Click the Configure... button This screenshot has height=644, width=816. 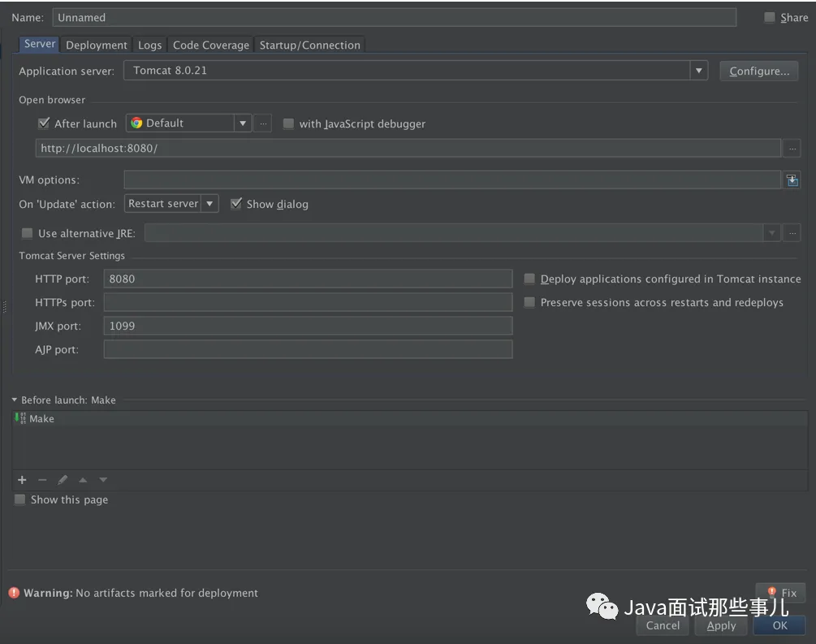[758, 71]
